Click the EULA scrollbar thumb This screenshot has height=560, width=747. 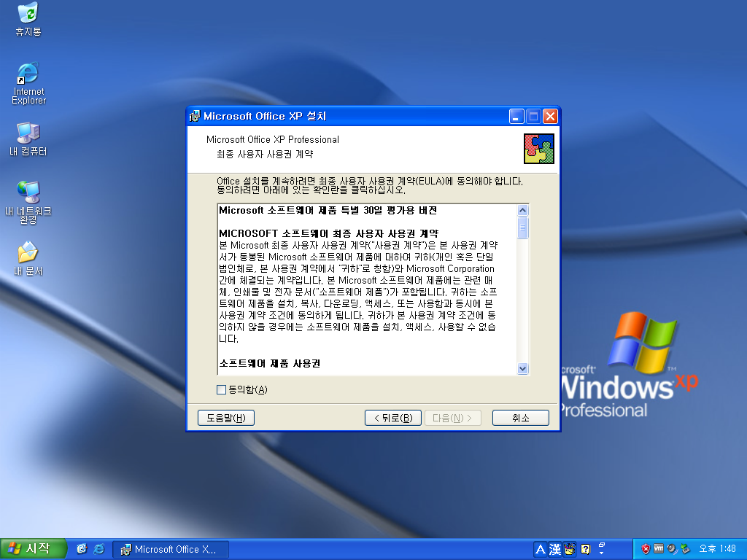[522, 227]
